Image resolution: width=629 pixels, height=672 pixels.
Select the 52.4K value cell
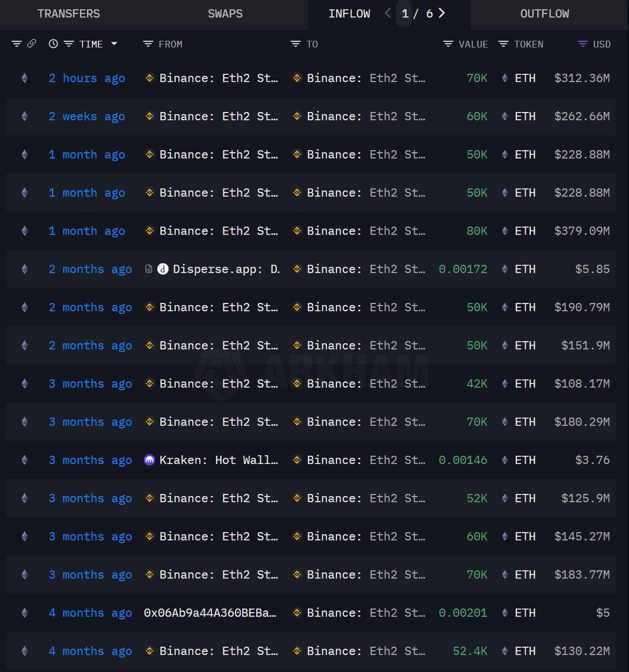click(470, 651)
